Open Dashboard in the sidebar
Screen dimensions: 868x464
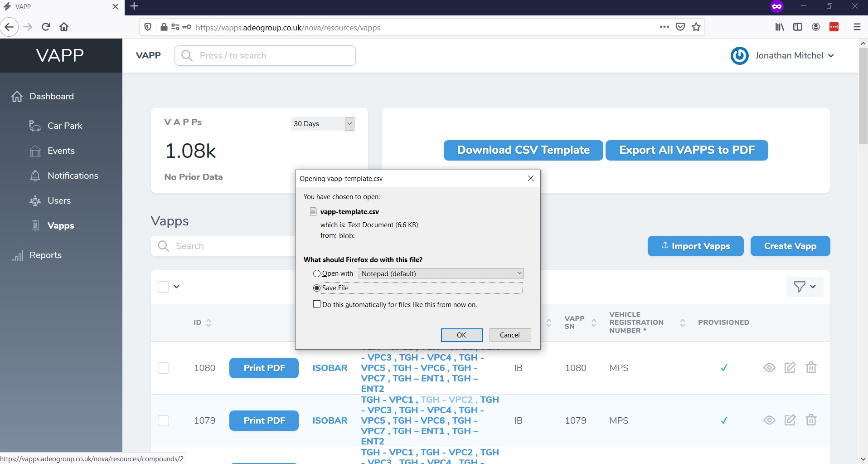[52, 96]
